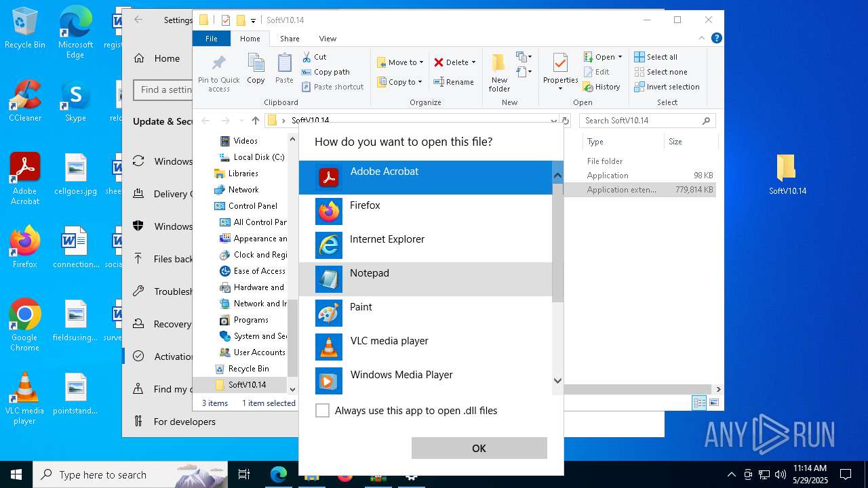
Task: Choose VLC media player in the app list
Action: coord(426,347)
